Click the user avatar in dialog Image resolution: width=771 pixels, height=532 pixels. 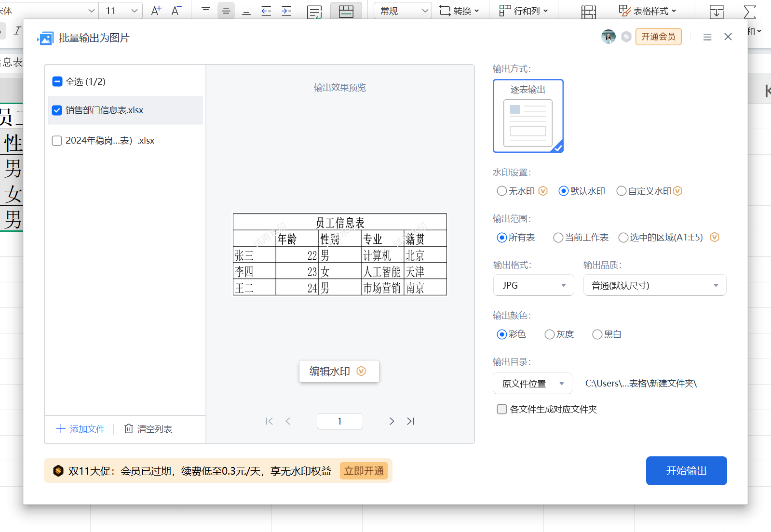(x=609, y=37)
